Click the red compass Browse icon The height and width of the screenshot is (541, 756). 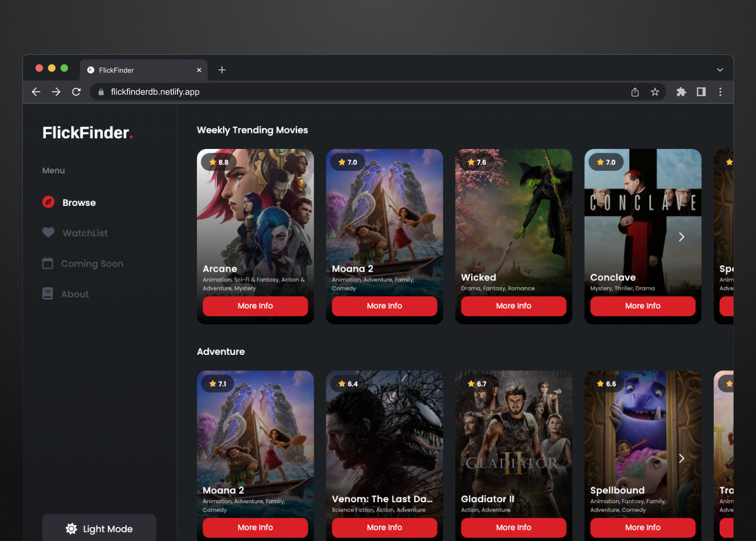48,202
